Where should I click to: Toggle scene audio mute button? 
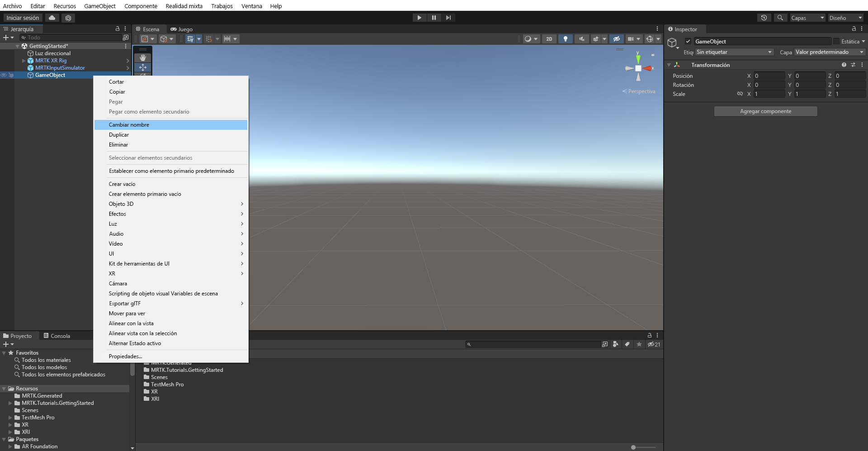coord(582,39)
